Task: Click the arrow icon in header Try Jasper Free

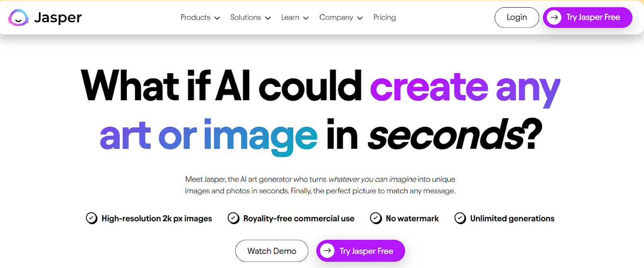Action: (x=554, y=17)
